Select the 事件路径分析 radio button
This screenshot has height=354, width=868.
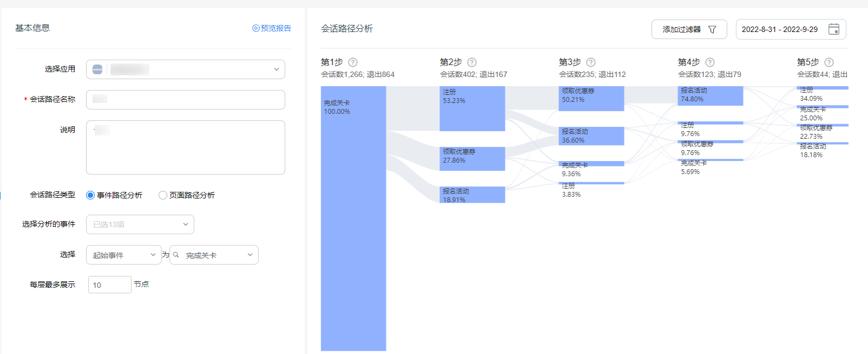click(90, 195)
